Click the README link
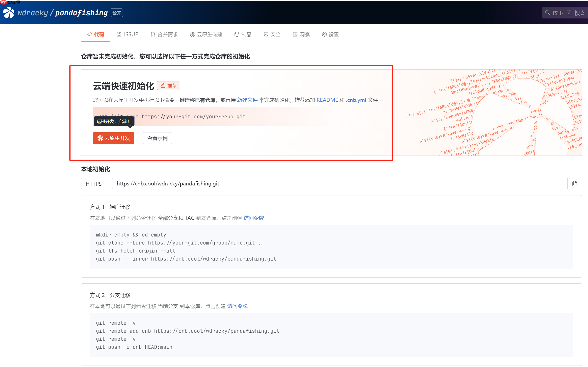The image size is (588, 367). coord(327,100)
